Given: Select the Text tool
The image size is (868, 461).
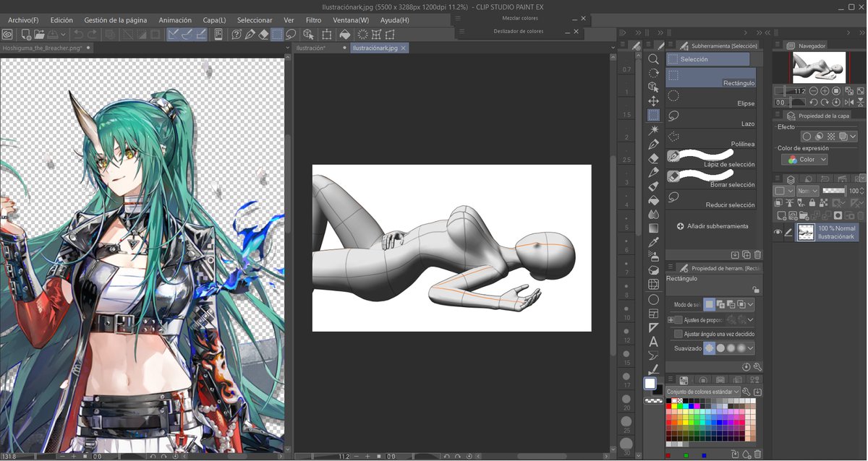Looking at the screenshot, I should tap(653, 342).
